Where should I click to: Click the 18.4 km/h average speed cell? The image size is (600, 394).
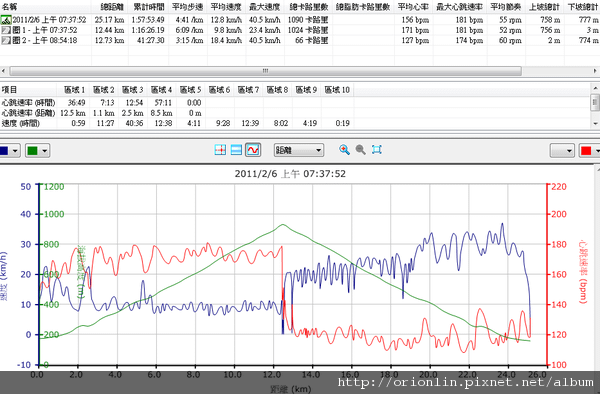tap(226, 40)
